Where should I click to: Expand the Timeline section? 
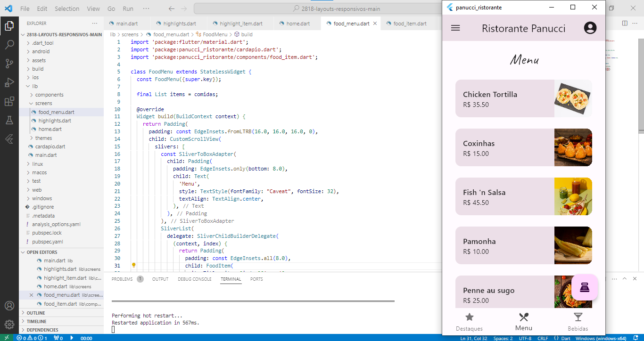pyautogui.click(x=61, y=321)
